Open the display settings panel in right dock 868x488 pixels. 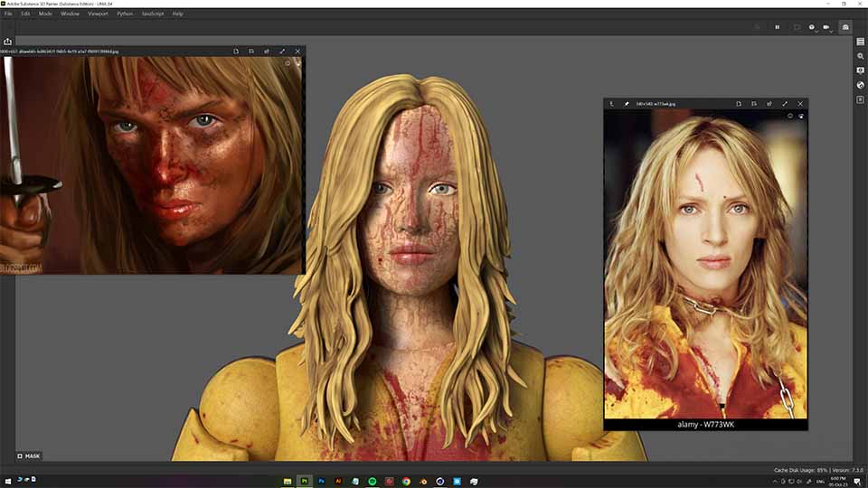tap(860, 70)
